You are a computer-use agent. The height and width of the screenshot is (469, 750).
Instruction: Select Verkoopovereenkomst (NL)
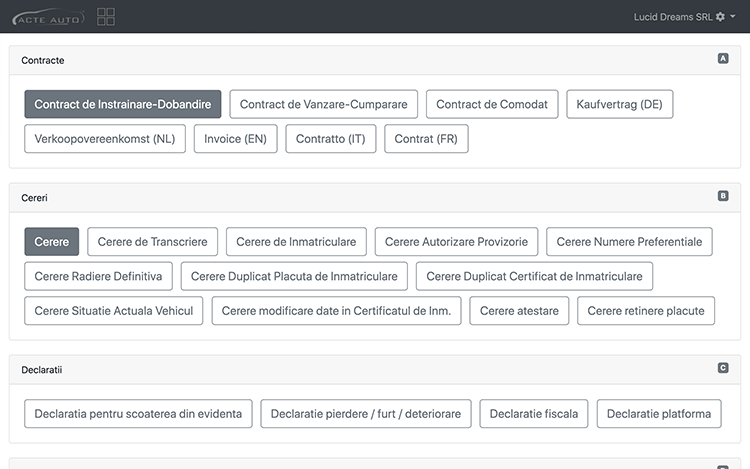105,139
